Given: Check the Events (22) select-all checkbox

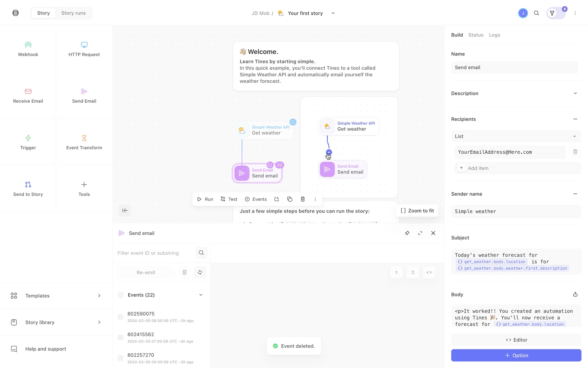Looking at the screenshot, I should click(121, 295).
